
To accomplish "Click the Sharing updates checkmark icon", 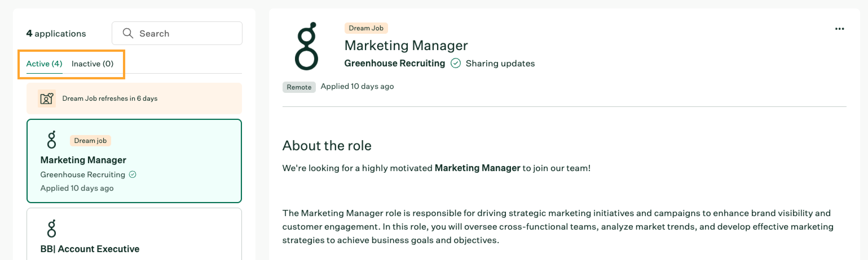I will tap(455, 63).
